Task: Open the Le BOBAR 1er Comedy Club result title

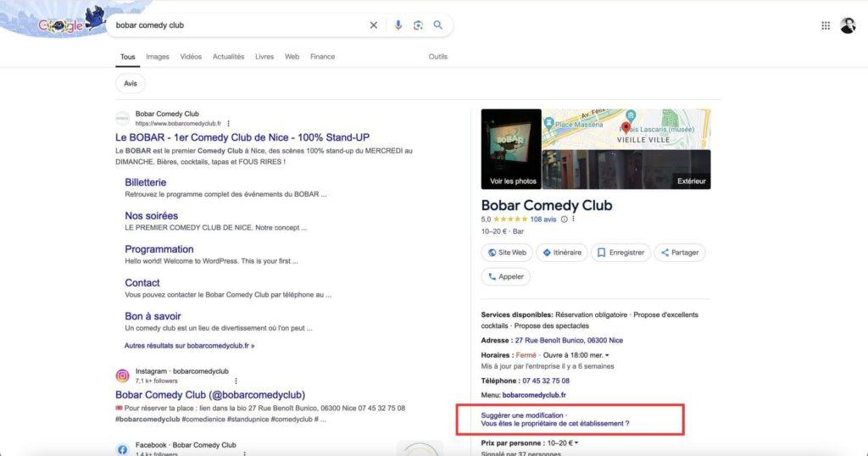Action: [242, 137]
